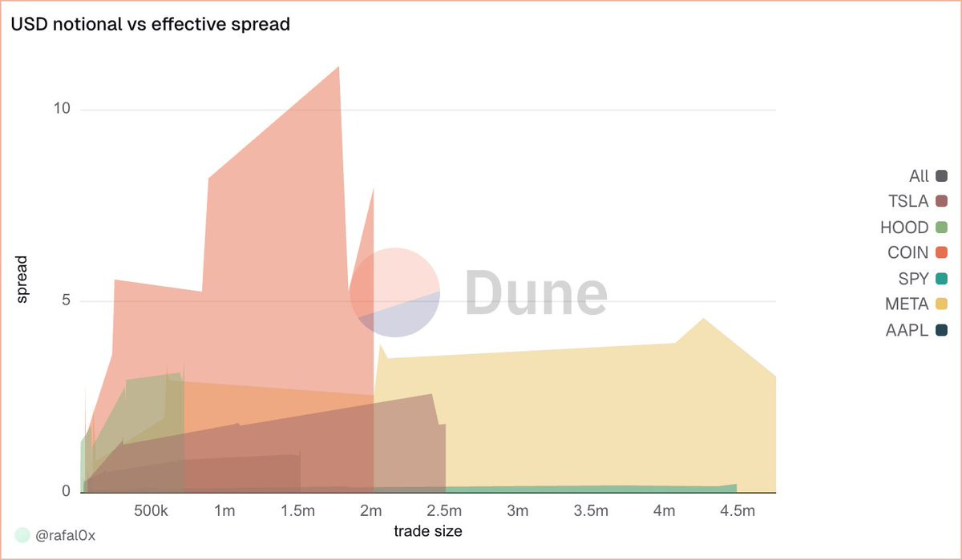
Task: Click the spread y-axis title
Action: click(22, 280)
